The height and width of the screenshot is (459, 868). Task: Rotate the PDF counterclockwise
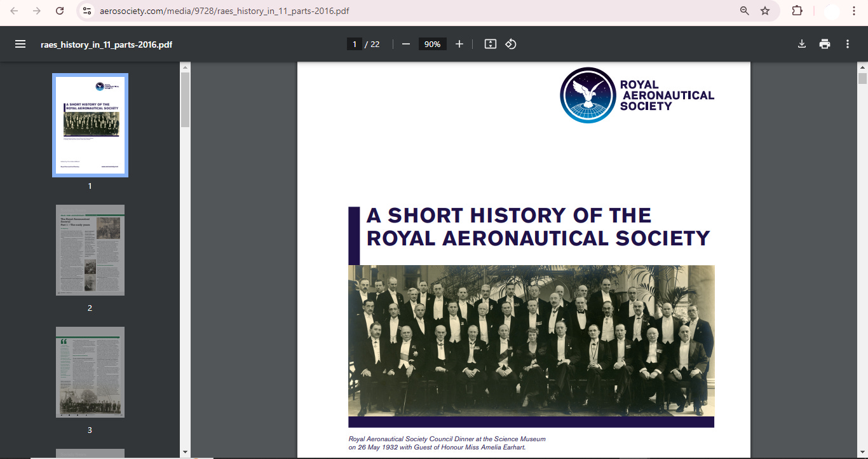pos(511,44)
